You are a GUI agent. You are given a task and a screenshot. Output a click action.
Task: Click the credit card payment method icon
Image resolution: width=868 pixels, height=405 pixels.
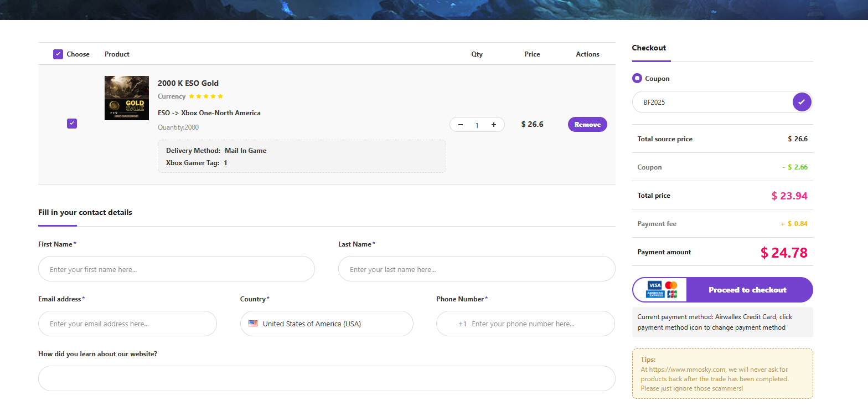tap(662, 290)
